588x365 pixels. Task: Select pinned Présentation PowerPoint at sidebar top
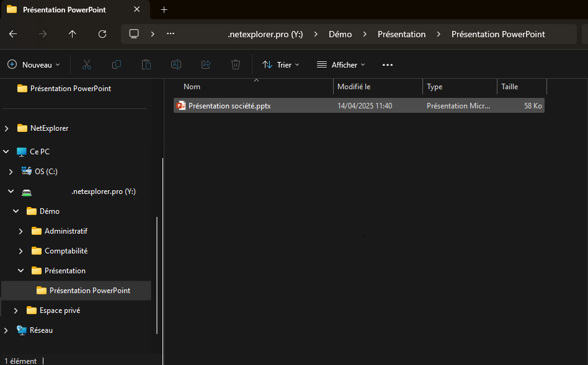click(64, 89)
